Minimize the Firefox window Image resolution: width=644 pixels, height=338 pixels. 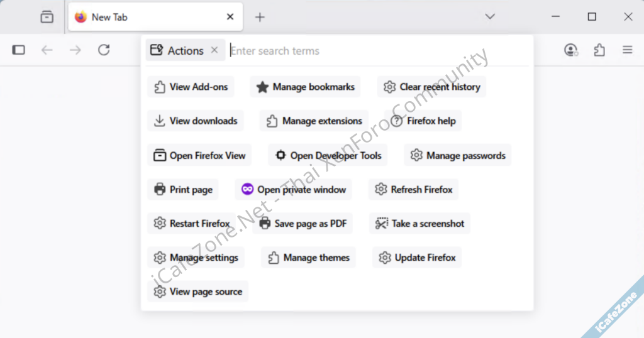[555, 17]
